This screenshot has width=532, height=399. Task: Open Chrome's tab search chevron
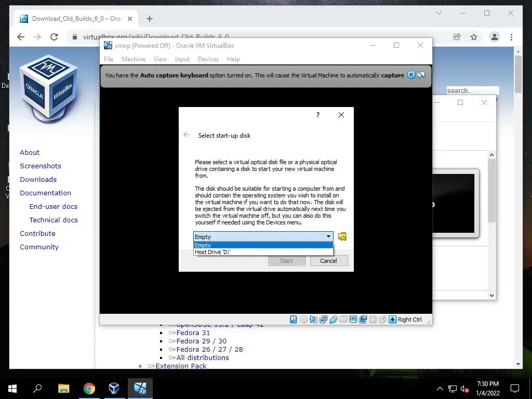438,13
